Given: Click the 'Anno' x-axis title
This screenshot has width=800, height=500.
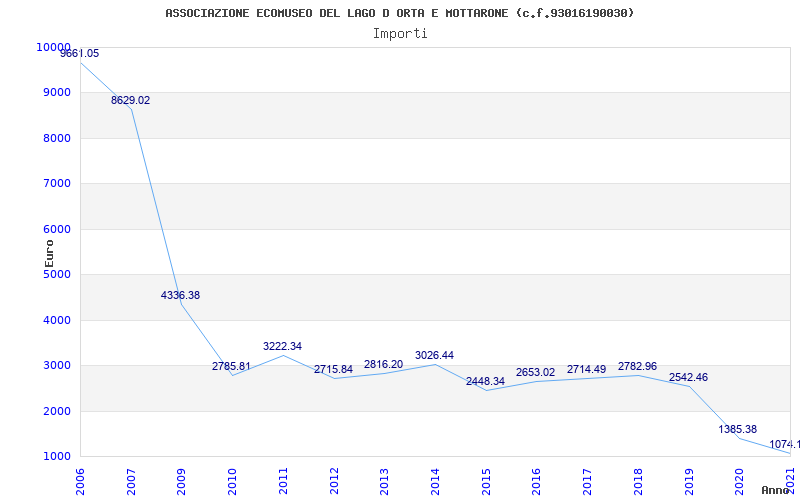Looking at the screenshot, I should click(776, 490).
